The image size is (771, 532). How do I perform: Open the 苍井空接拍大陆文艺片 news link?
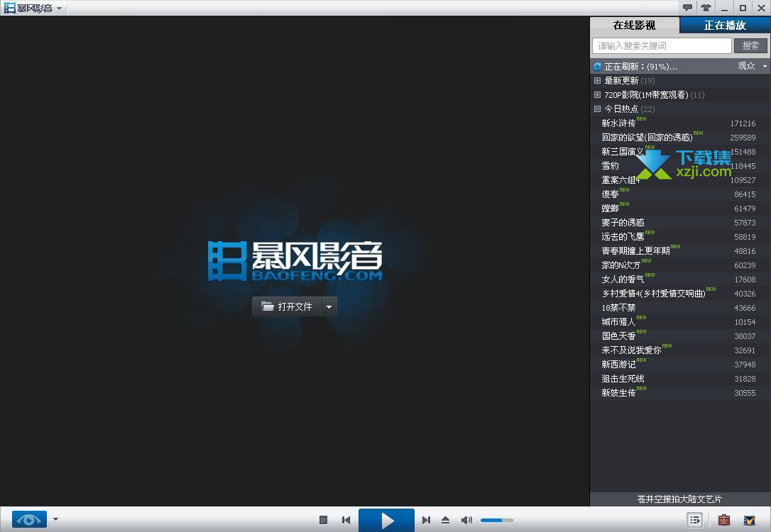coord(679,499)
